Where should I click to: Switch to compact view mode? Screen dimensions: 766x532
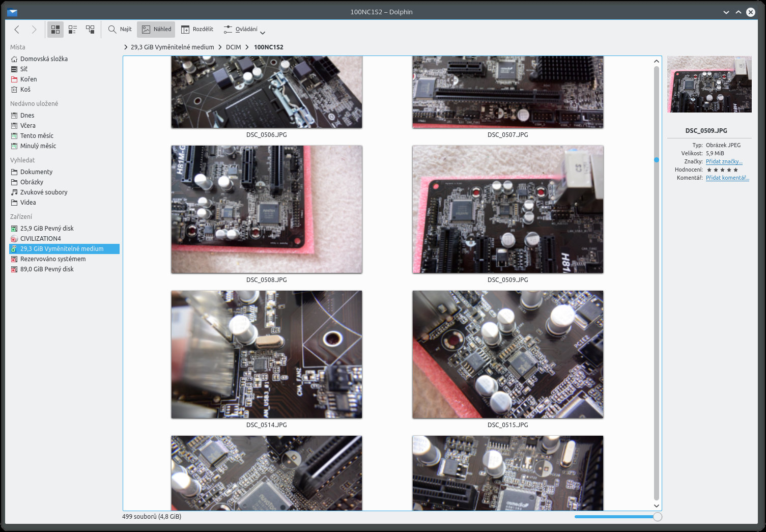click(x=73, y=30)
